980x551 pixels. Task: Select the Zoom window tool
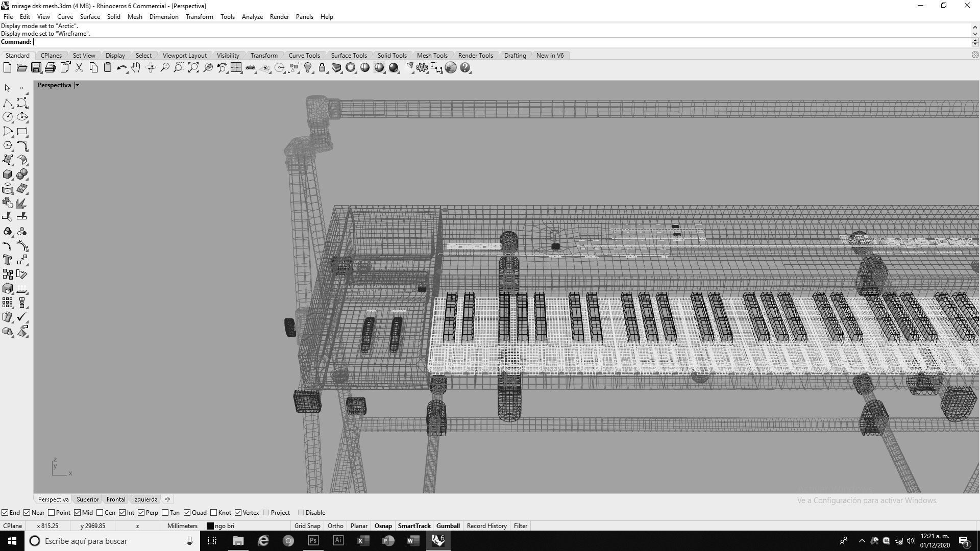point(179,67)
